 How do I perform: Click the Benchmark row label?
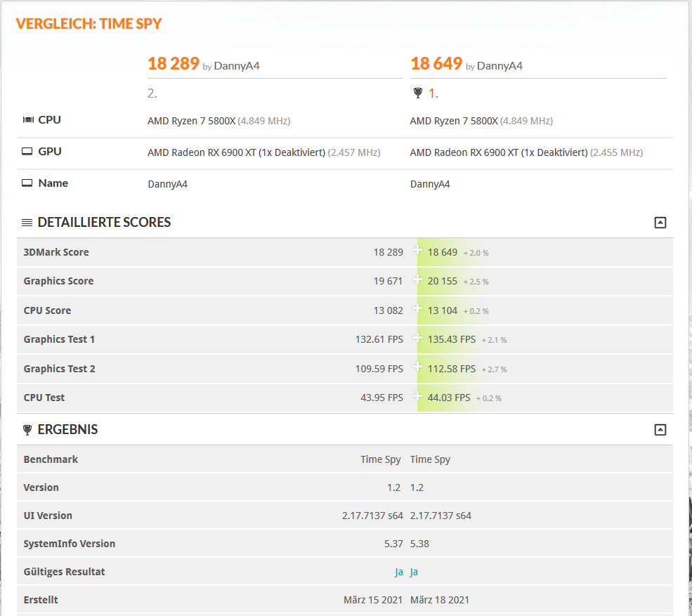51,459
